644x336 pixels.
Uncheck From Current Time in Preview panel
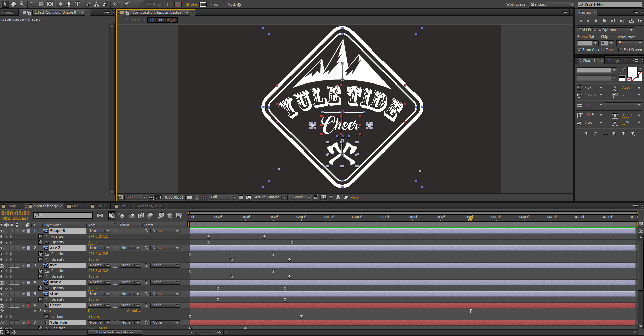pos(579,49)
